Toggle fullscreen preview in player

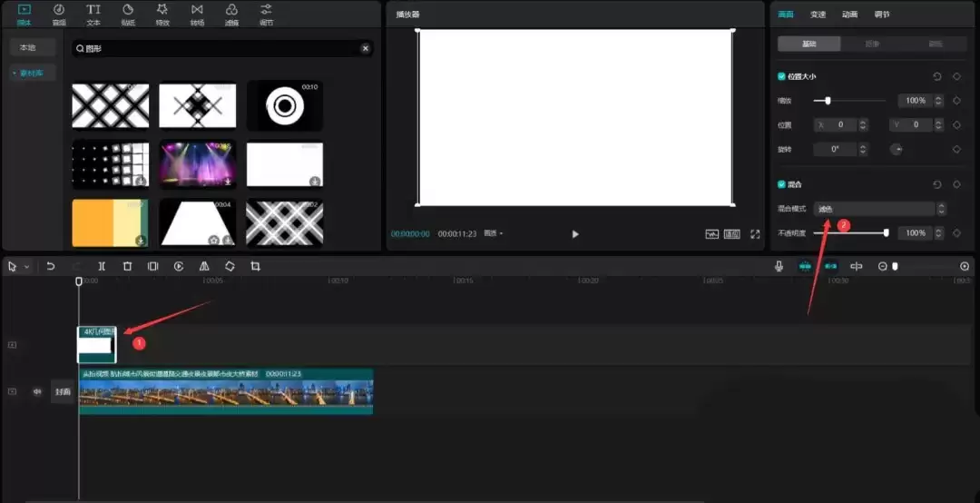(x=755, y=234)
